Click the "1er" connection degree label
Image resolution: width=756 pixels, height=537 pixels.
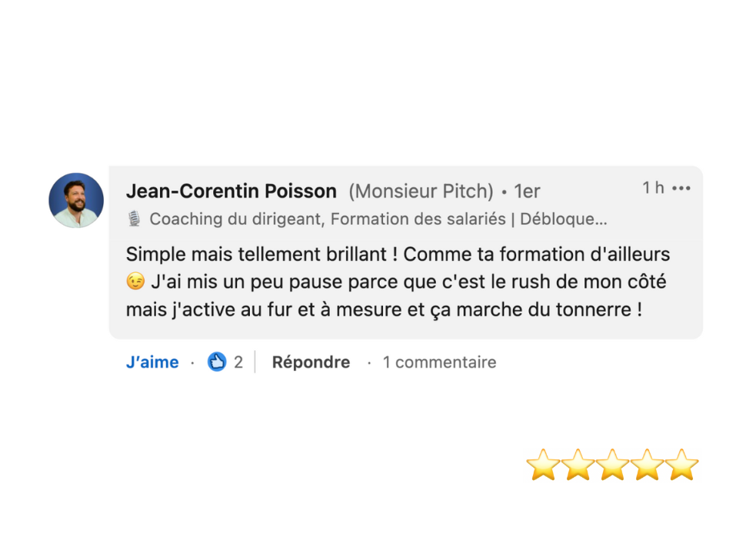(527, 191)
